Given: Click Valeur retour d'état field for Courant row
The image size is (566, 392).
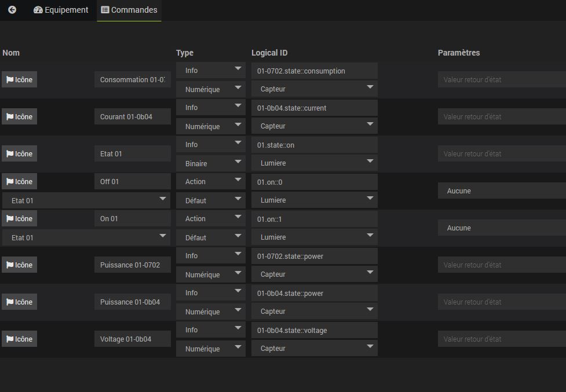Looking at the screenshot, I should click(x=502, y=116).
